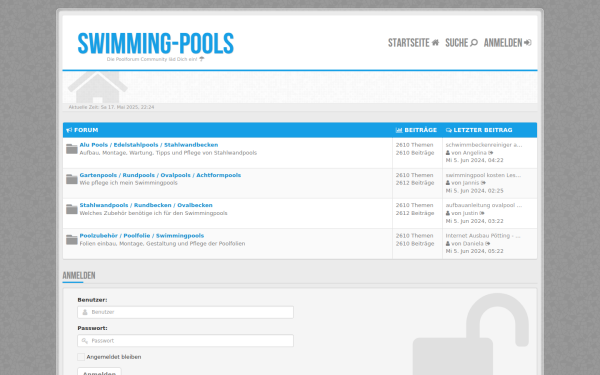Open latest post 'Internet Ausbau Pötting - ...'
Image resolution: width=600 pixels, height=375 pixels.
pyautogui.click(x=483, y=235)
